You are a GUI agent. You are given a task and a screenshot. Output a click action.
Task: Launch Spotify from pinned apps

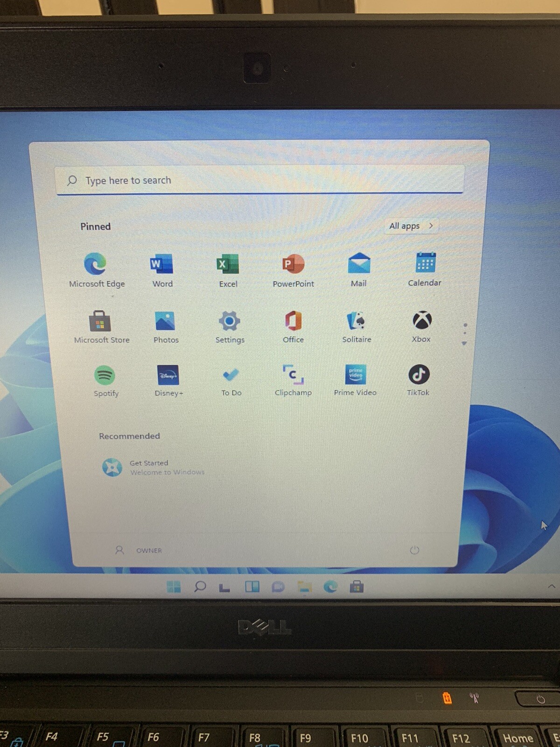click(105, 381)
